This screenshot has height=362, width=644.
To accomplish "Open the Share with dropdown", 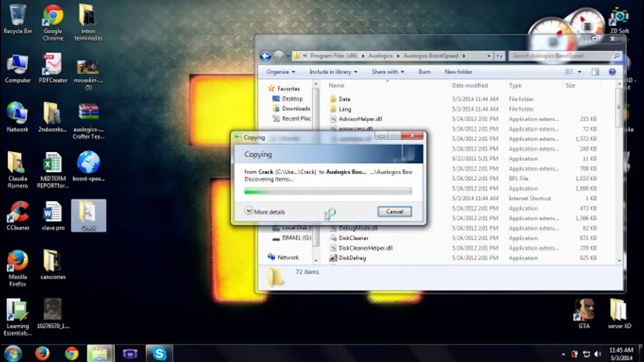I will coord(387,72).
